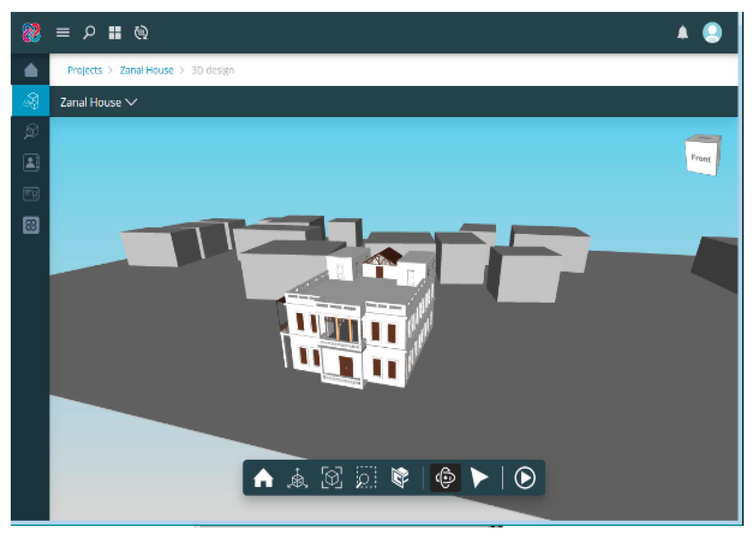Open the contacts sidebar icon
This screenshot has width=756, height=537.
pyautogui.click(x=31, y=163)
